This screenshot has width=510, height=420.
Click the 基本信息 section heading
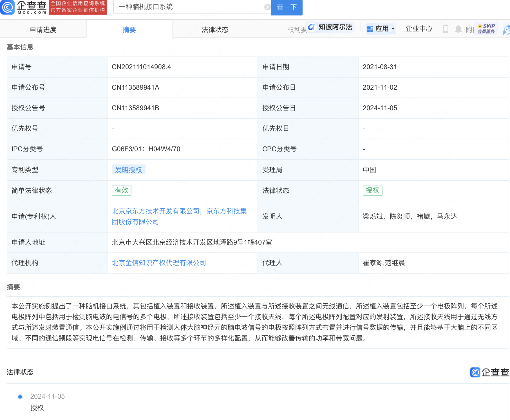pos(20,47)
